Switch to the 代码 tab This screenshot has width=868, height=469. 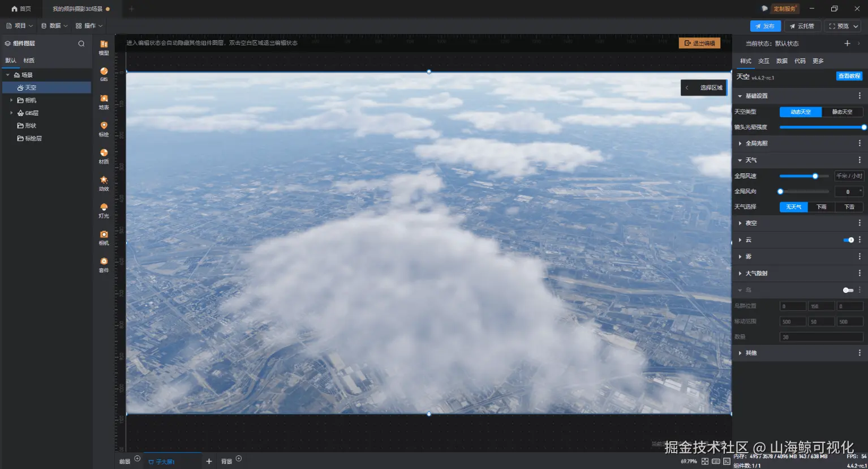pyautogui.click(x=800, y=61)
